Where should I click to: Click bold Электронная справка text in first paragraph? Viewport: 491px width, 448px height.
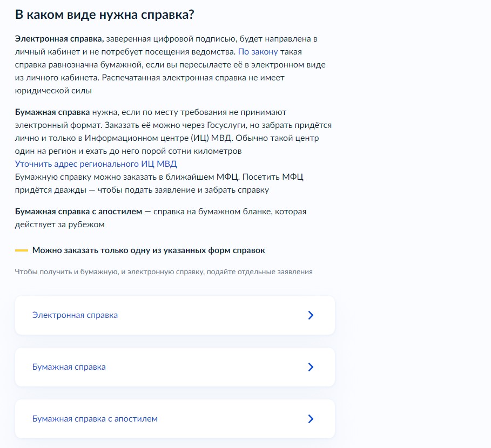(x=59, y=39)
